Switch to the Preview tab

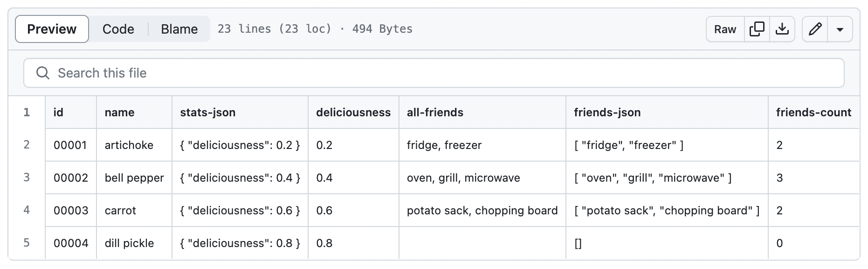click(x=52, y=29)
